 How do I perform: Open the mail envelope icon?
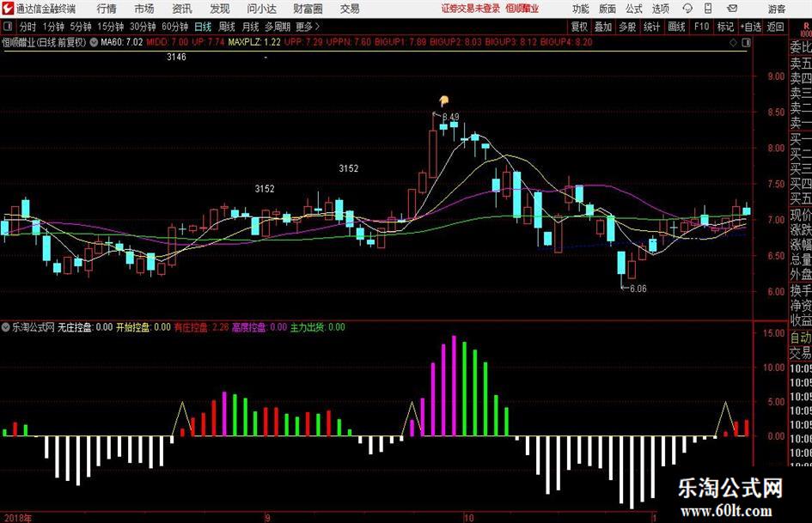point(732,9)
